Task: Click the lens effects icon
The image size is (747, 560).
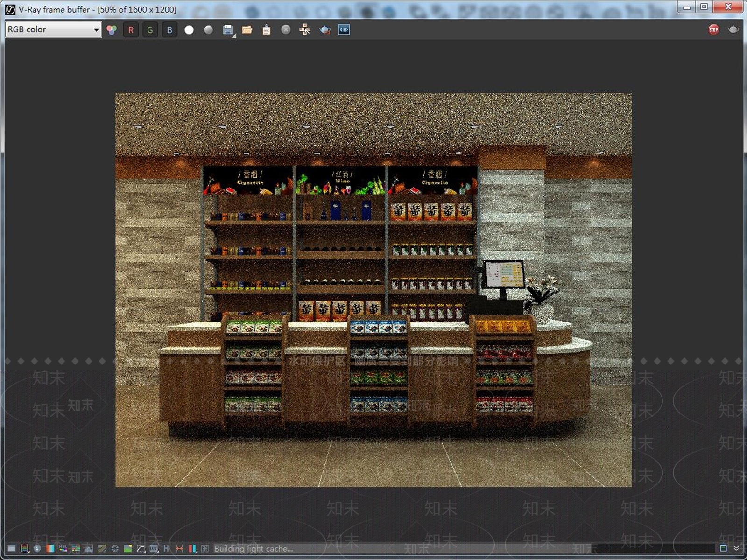Action: (x=204, y=548)
